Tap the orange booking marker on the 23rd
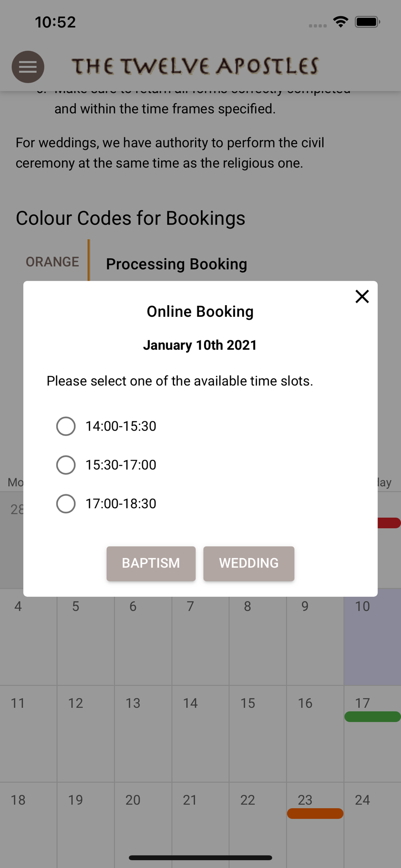Screen dimensions: 401x868 pos(315,813)
